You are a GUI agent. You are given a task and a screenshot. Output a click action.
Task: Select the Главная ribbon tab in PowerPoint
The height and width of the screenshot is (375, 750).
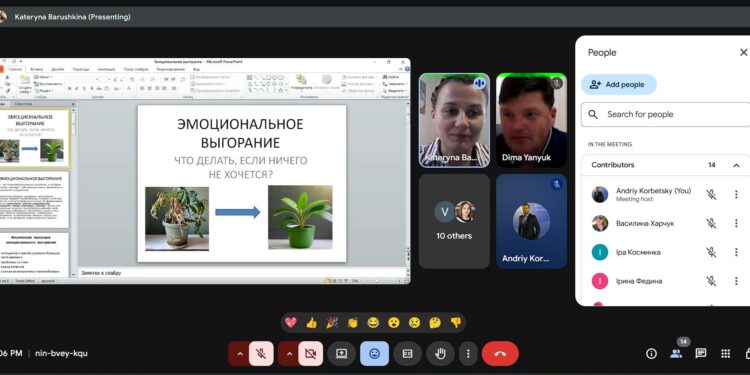pos(15,69)
